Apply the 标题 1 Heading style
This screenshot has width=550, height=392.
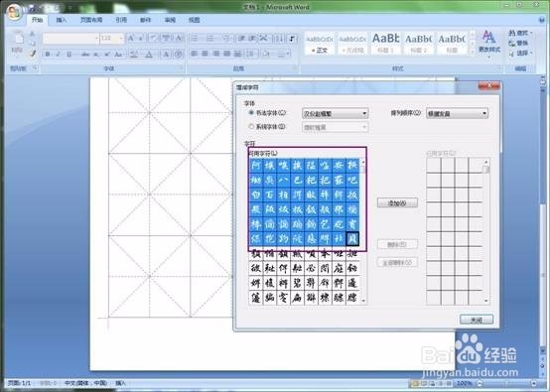pyautogui.click(x=385, y=44)
